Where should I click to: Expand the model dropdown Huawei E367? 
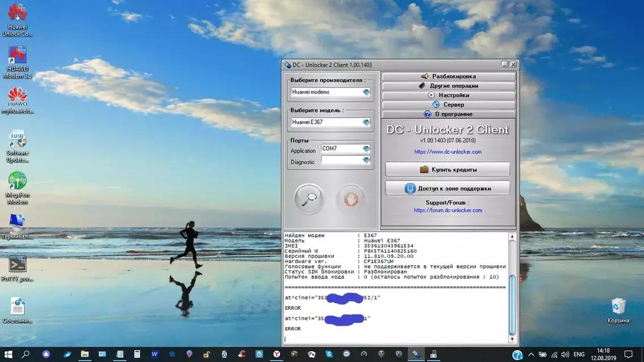366,122
